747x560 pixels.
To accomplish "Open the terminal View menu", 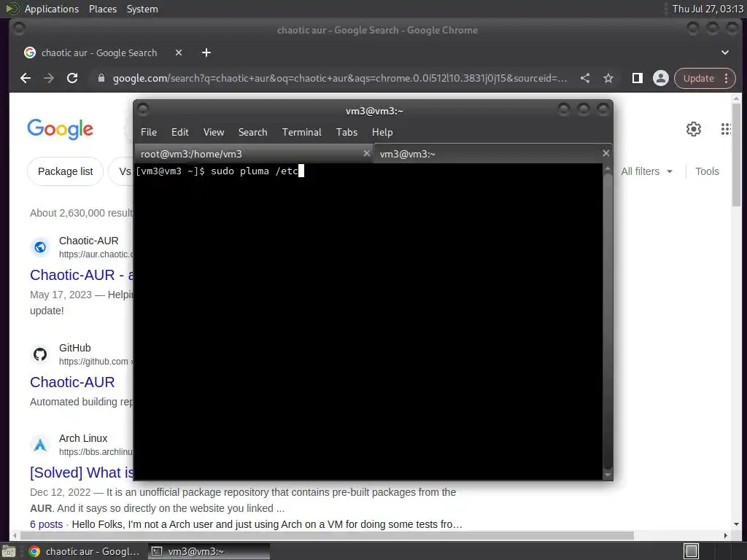I will [x=214, y=132].
